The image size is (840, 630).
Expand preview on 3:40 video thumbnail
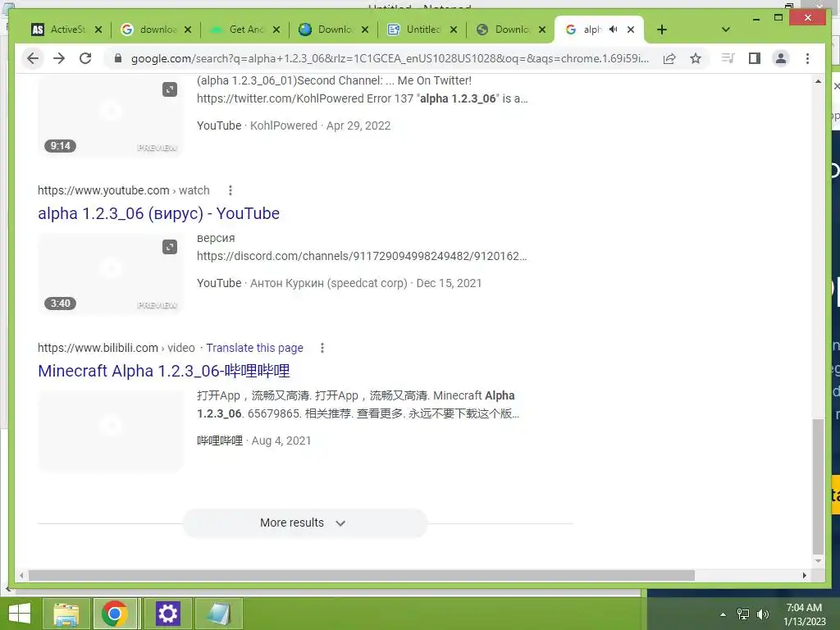170,247
